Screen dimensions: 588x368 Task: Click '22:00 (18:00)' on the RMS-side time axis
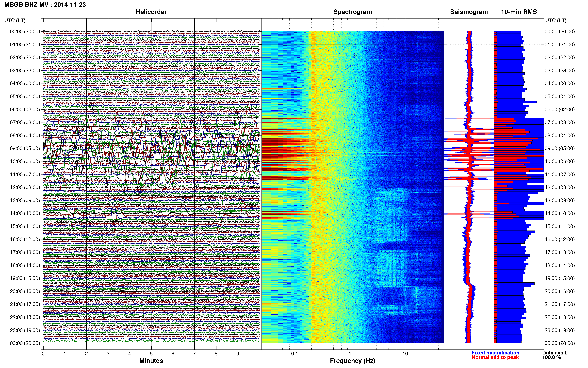560,317
